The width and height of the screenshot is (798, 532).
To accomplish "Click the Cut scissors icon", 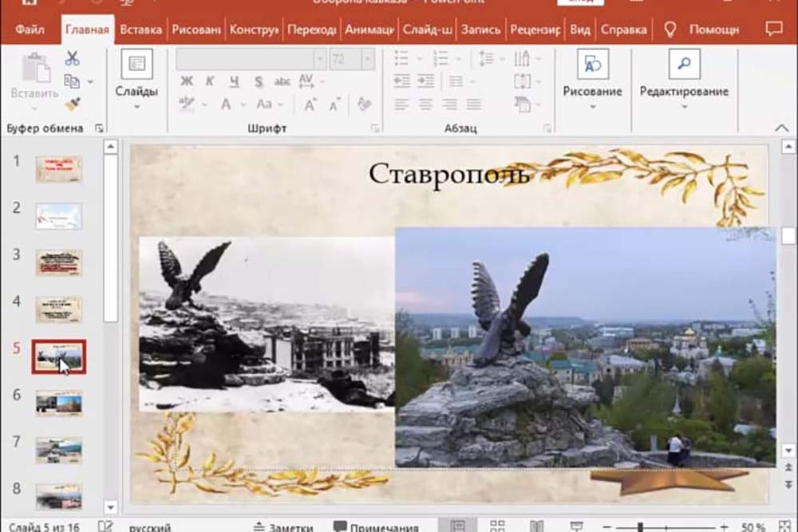I will [72, 58].
